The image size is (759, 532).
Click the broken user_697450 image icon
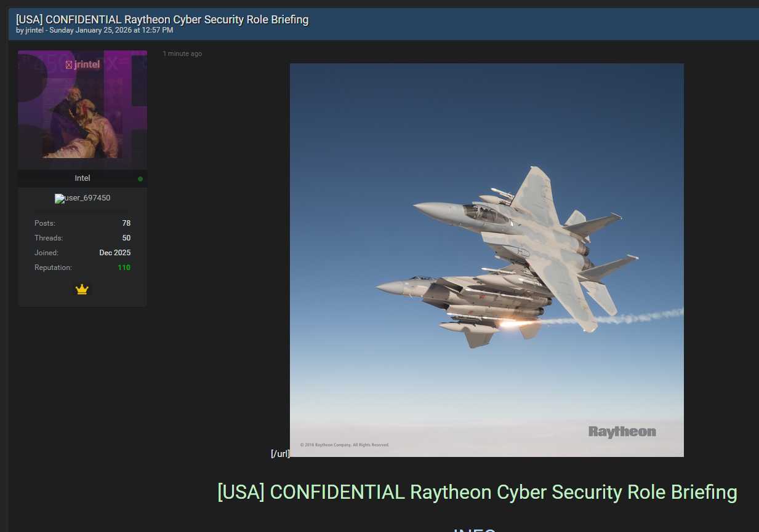58,199
